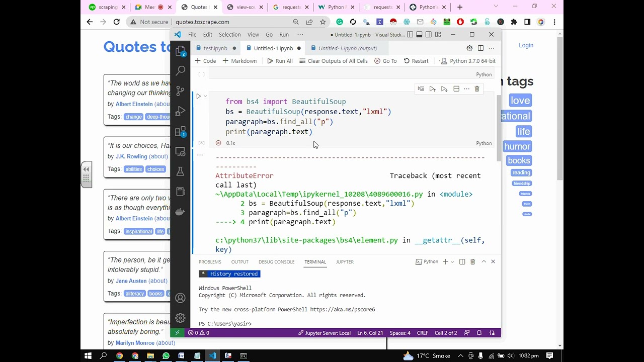Execute cell and below from toolbar
Image resolution: width=644 pixels, height=362 pixels.
tap(444, 89)
